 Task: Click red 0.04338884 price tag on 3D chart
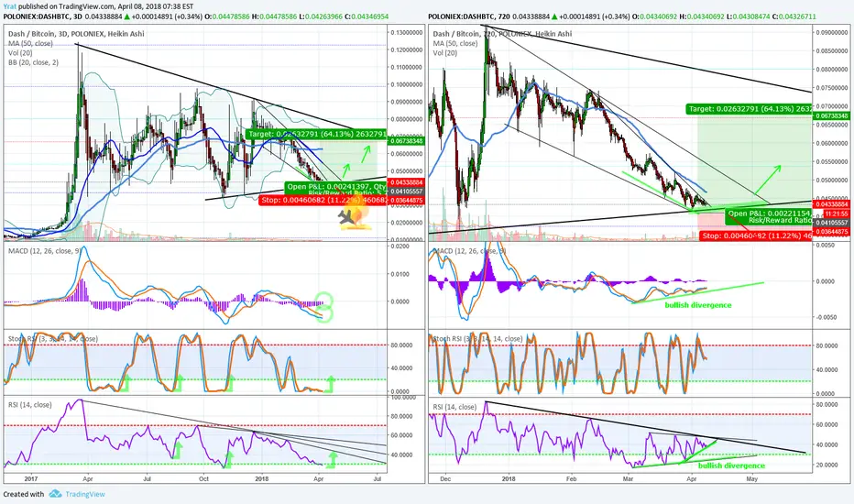(406, 182)
